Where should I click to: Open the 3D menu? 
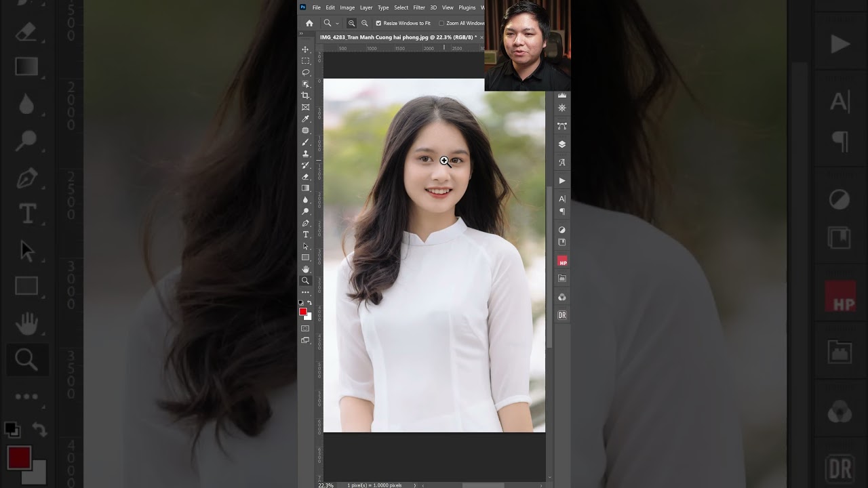pyautogui.click(x=433, y=7)
